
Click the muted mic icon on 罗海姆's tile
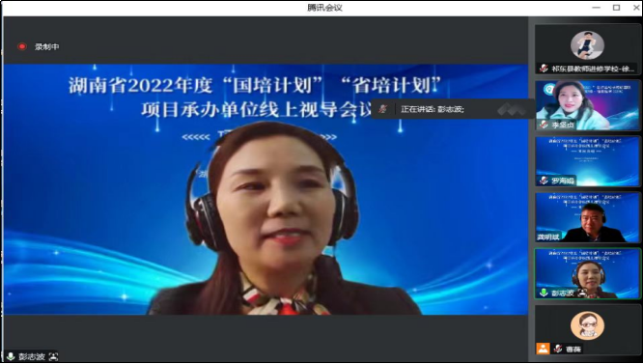[544, 181]
